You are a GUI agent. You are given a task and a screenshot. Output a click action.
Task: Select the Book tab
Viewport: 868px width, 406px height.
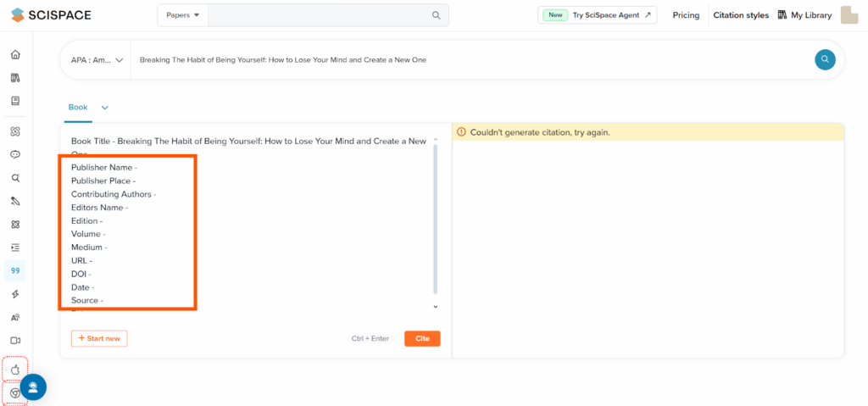pyautogui.click(x=78, y=107)
